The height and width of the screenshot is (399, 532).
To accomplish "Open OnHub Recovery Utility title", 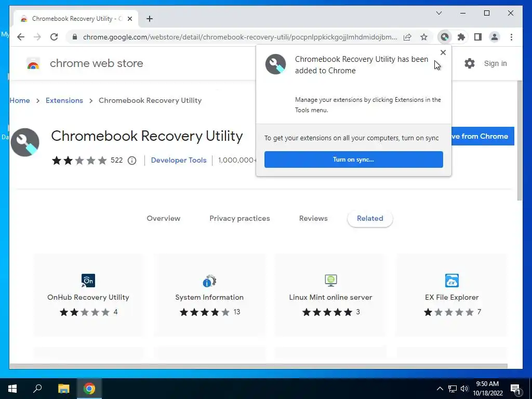I will pyautogui.click(x=88, y=297).
